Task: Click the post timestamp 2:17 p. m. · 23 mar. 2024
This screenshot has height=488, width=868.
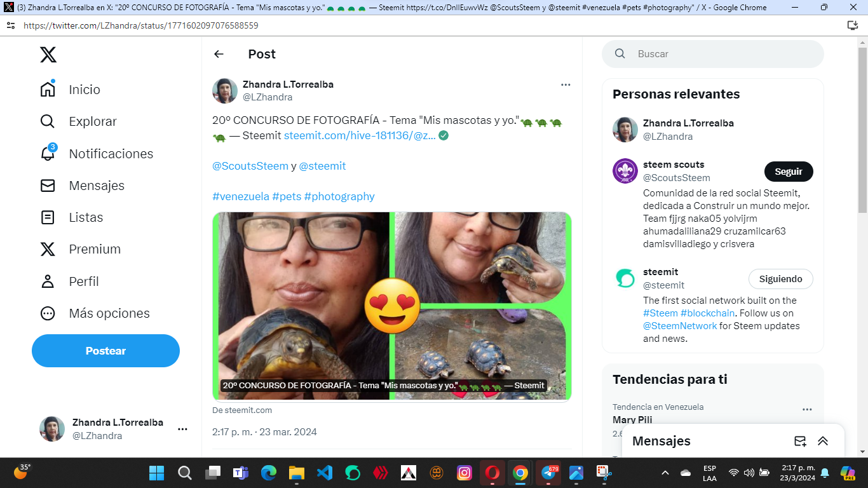Action: pyautogui.click(x=264, y=432)
